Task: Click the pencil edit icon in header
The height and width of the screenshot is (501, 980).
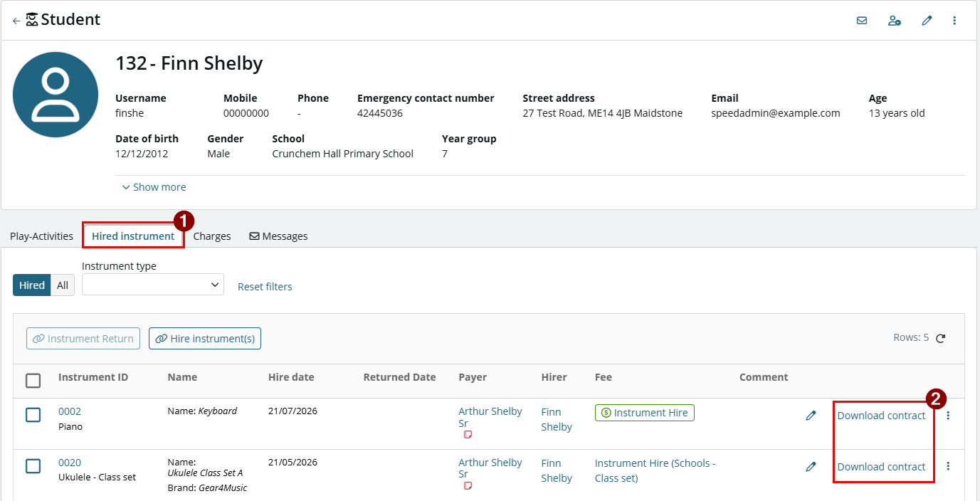Action: click(x=927, y=21)
